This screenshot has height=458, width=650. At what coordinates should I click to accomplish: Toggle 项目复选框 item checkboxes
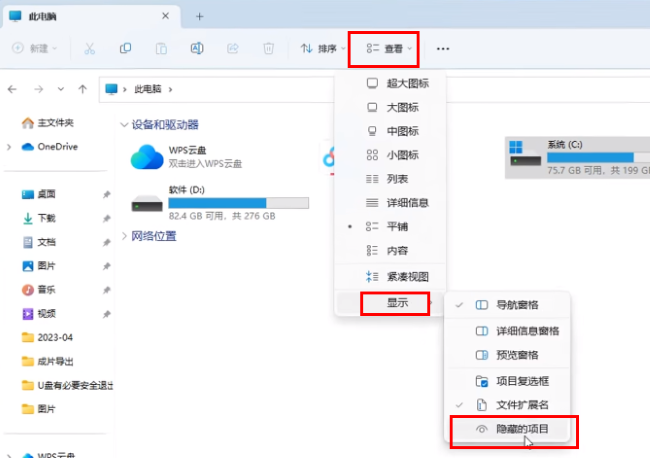(x=507, y=381)
